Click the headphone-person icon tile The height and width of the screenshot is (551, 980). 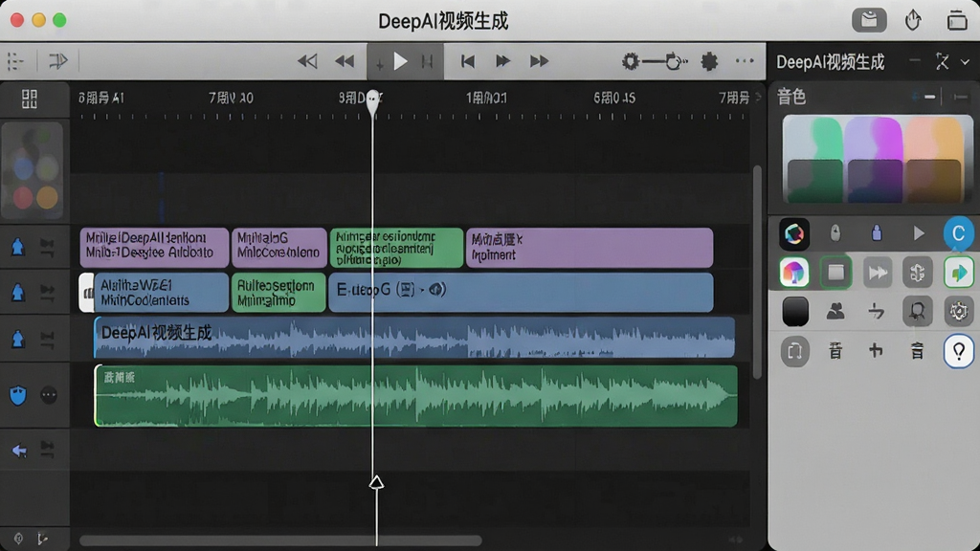[x=918, y=311]
